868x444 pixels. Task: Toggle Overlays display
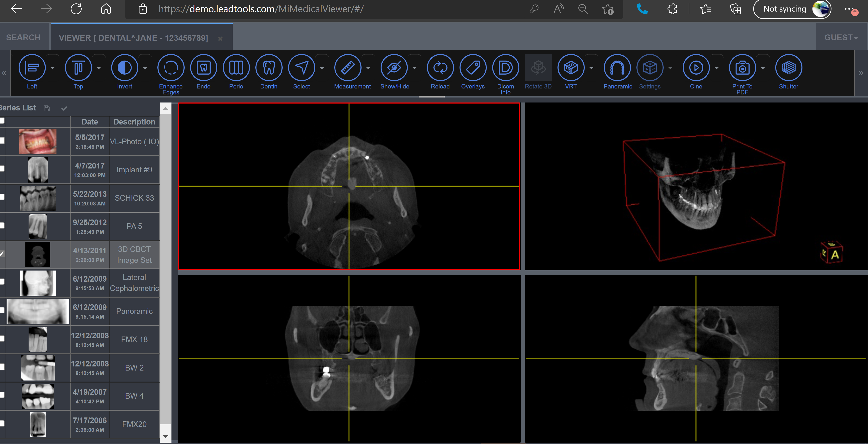pos(473,68)
